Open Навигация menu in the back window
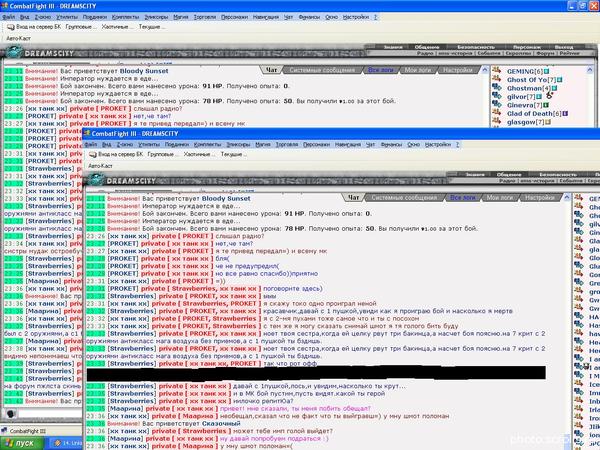This screenshot has width=600, height=450. [266, 17]
